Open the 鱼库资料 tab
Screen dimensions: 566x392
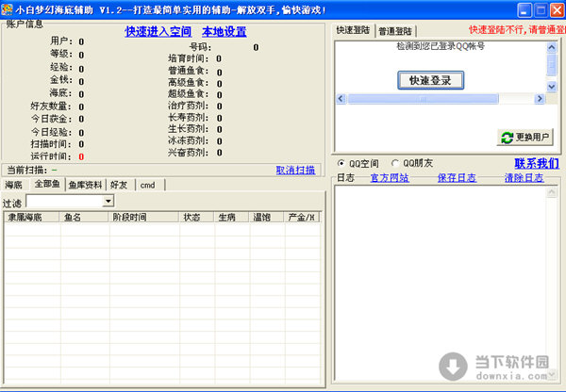click(85, 185)
